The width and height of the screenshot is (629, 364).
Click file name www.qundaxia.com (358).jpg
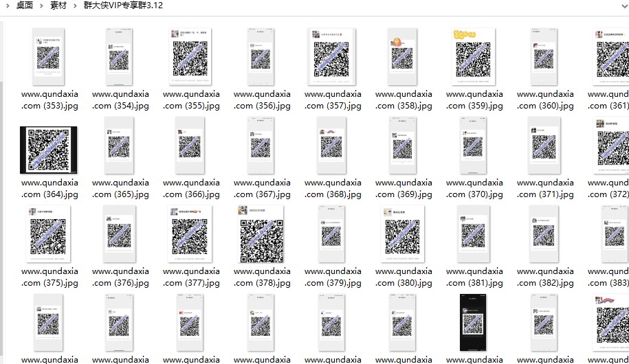404,100
